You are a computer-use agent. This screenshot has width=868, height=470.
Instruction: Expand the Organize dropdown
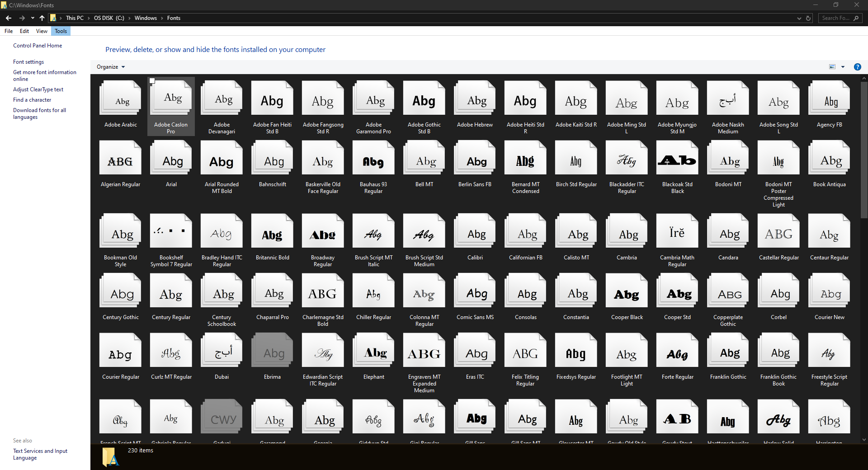tap(111, 67)
